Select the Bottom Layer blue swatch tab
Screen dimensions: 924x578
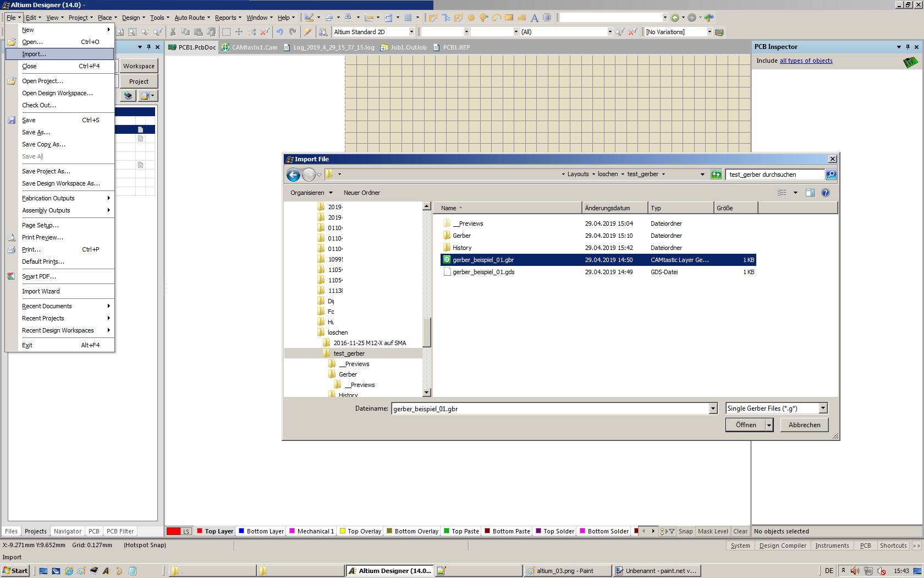[x=261, y=531]
